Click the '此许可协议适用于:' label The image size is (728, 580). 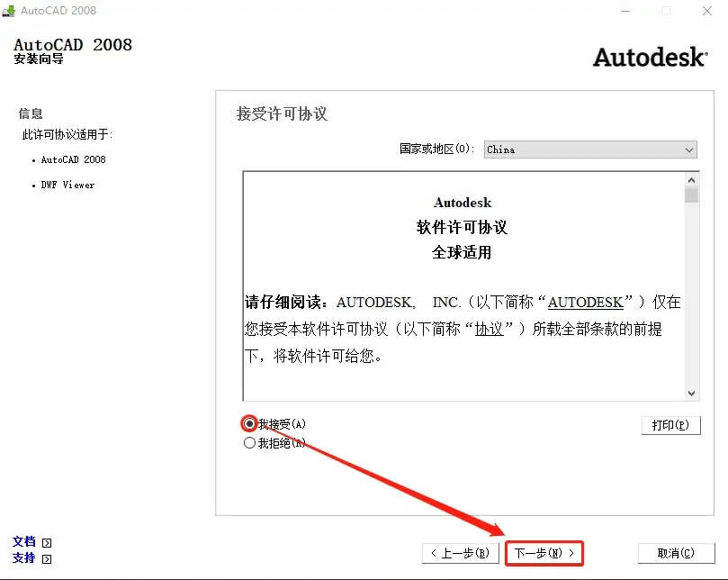(x=67, y=134)
